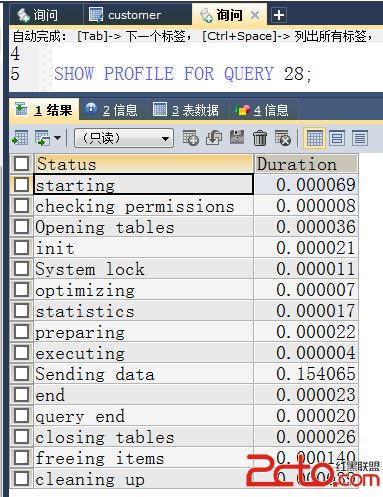Sort by the Duration column header
The image size is (383, 497).
pos(306,164)
